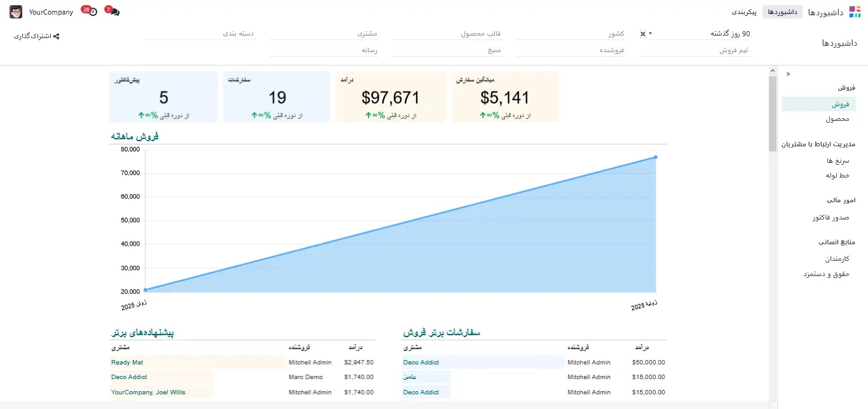This screenshot has width=868, height=409.
Task: Open YourCompany, Joel Willis customer link
Action: [x=148, y=392]
